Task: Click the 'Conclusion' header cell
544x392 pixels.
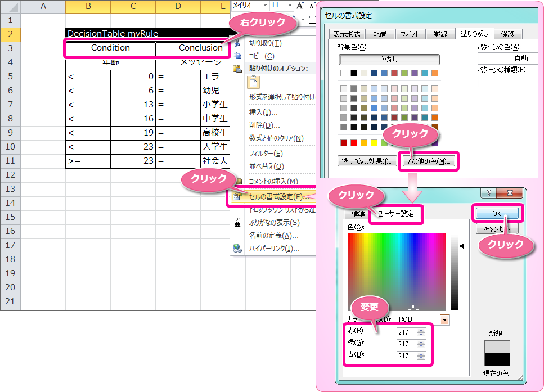Action: (193, 48)
